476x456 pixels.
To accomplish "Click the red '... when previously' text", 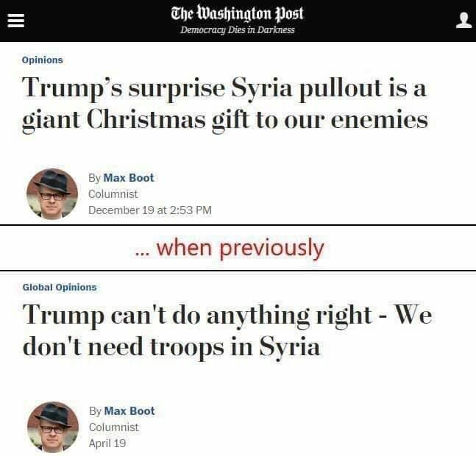I will coord(230,248).
